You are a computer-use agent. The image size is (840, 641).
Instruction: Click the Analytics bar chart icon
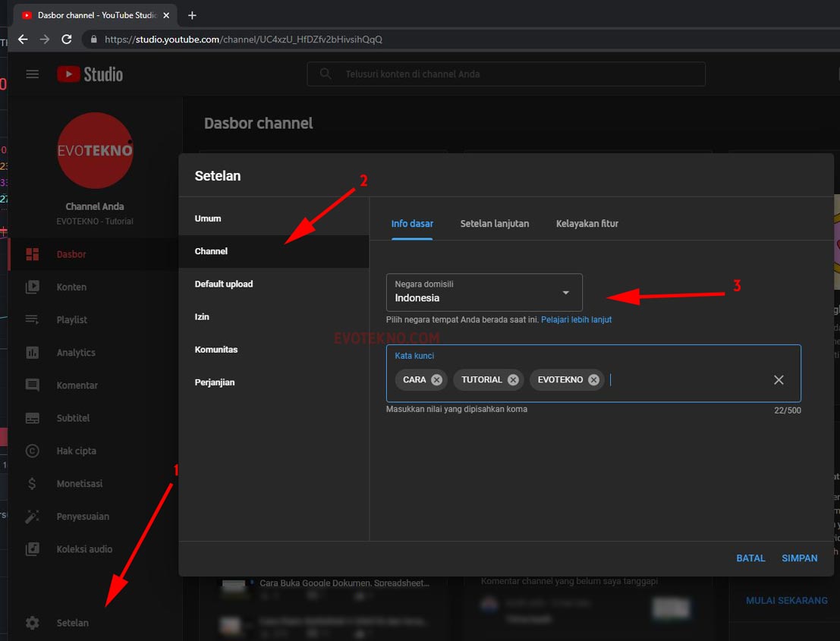33,353
